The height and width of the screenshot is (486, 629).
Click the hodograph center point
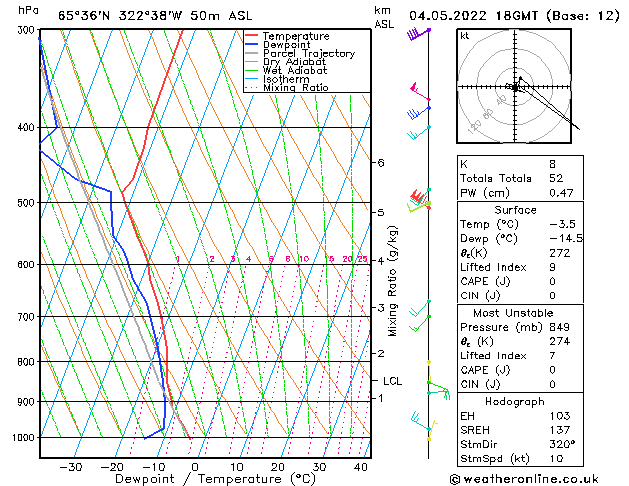coord(516,87)
